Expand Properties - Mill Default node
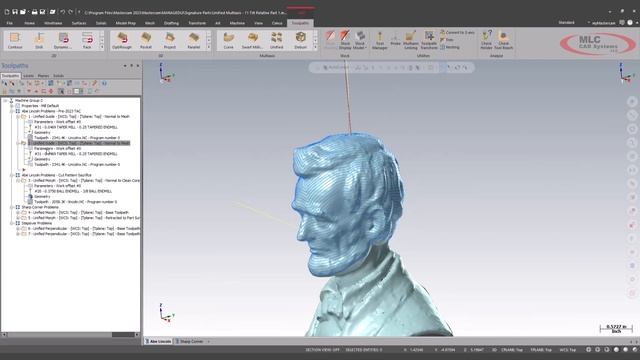 (12, 106)
